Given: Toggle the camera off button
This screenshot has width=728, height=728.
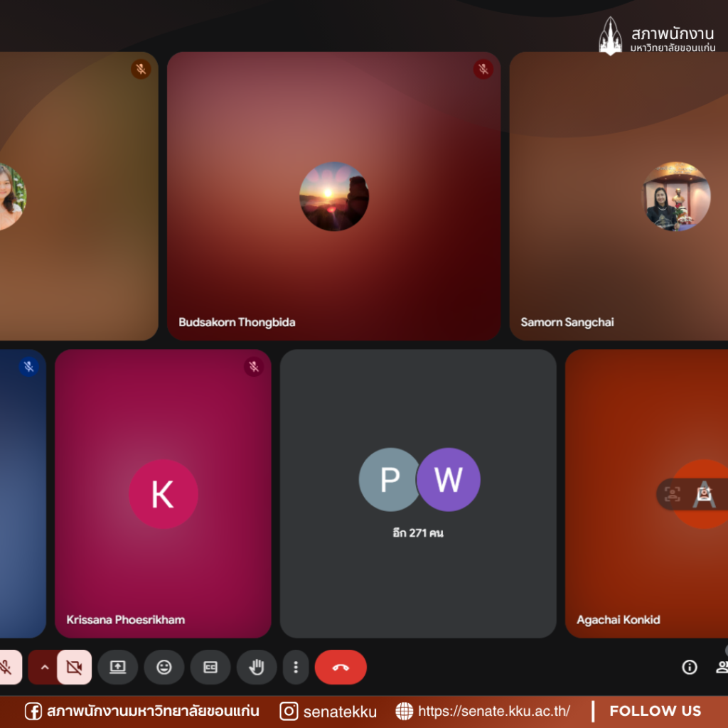Looking at the screenshot, I should pyautogui.click(x=74, y=667).
